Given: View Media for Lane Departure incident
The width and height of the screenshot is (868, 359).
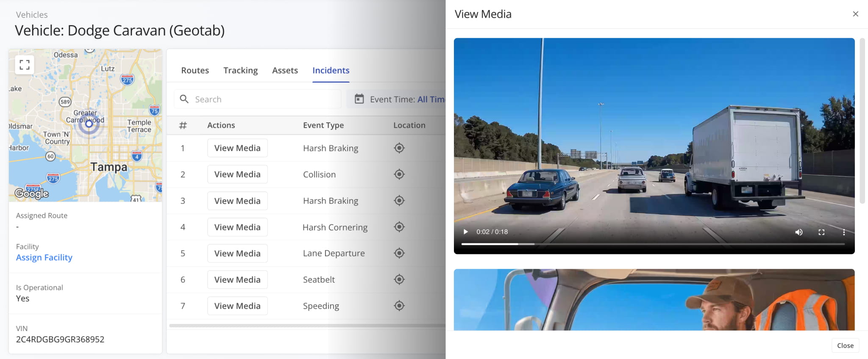Looking at the screenshot, I should (237, 253).
